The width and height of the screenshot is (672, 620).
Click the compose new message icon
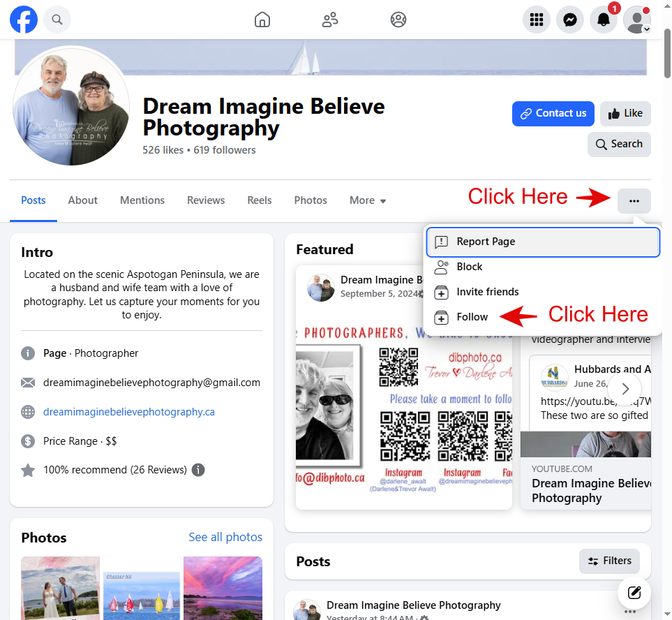pyautogui.click(x=634, y=593)
